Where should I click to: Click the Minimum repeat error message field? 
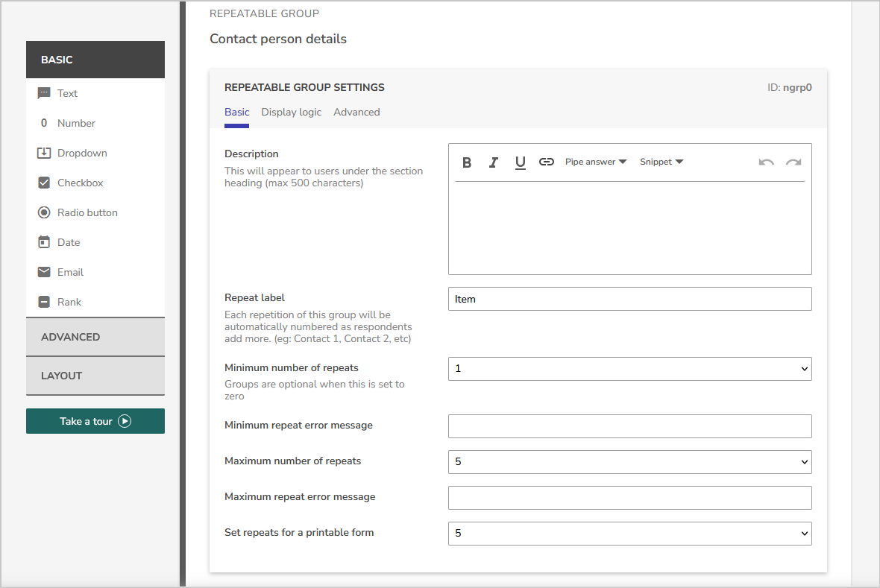click(629, 426)
